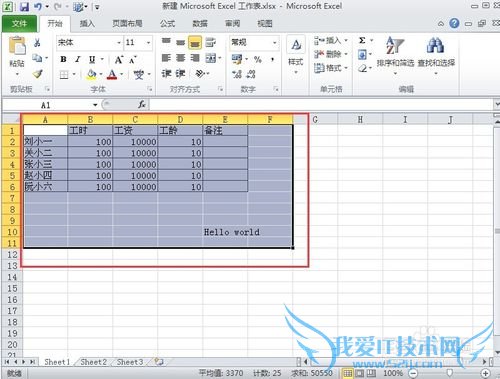
Task: Toggle Underline formatting
Action: [x=92, y=60]
